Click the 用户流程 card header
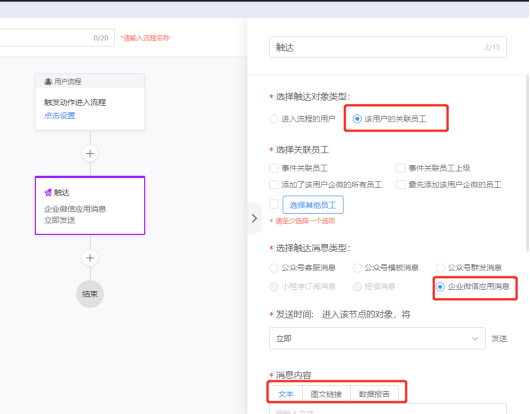The width and height of the screenshot is (530, 414). tap(90, 81)
